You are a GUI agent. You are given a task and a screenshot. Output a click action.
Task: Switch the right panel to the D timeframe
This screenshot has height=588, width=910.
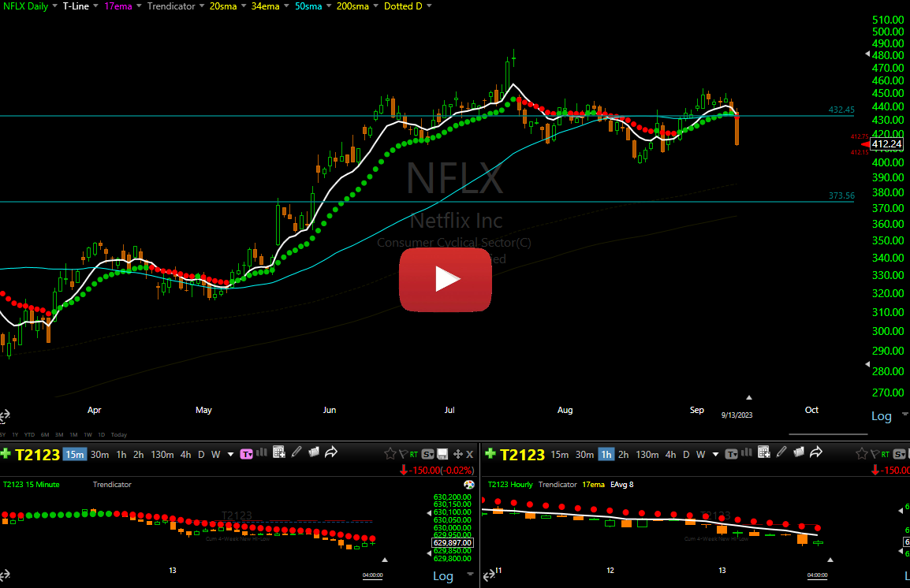[x=686, y=455]
